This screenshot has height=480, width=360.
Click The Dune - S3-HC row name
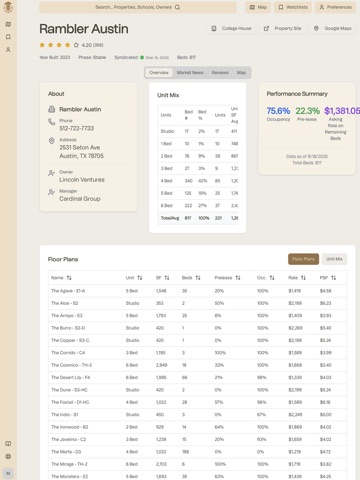pos(69,390)
